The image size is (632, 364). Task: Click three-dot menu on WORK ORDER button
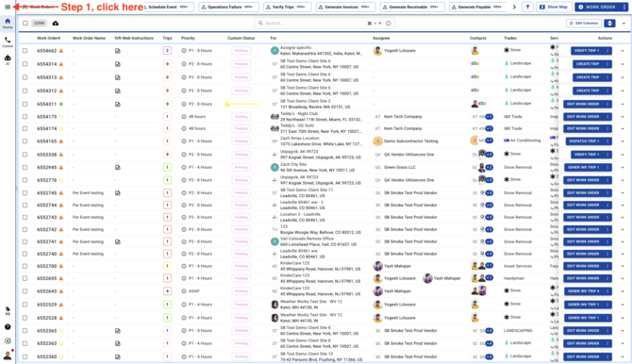pos(624,7)
